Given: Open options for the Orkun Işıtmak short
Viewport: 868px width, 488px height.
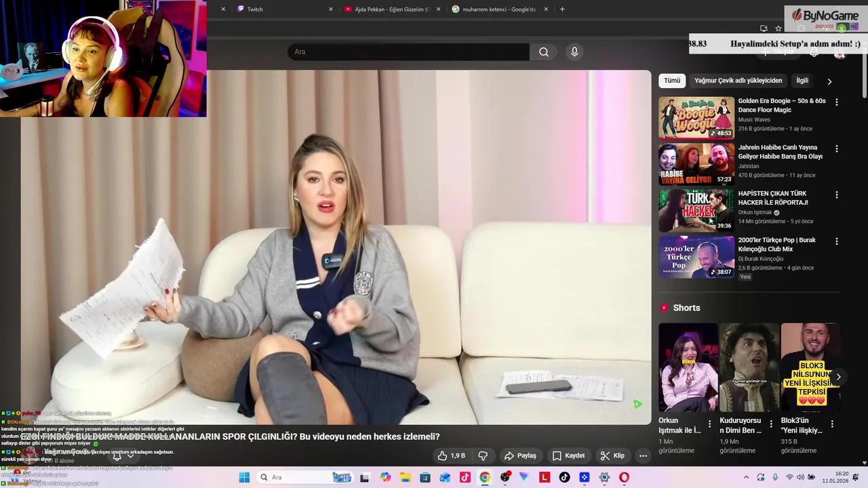Looking at the screenshot, I should pos(710,424).
